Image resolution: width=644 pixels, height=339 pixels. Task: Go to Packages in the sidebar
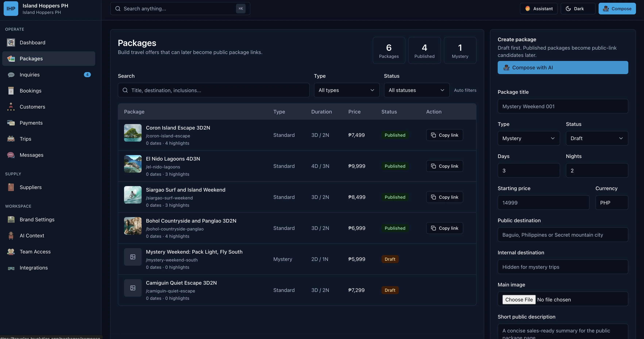[49, 59]
